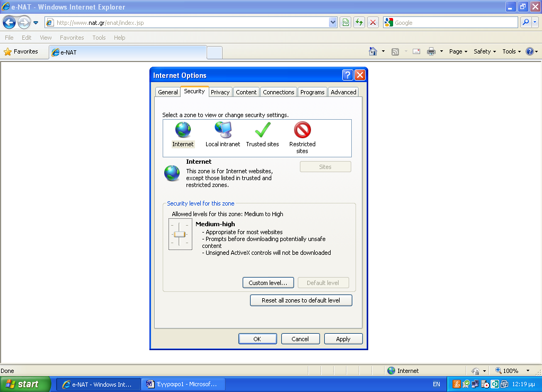Open the Edit menu

pyautogui.click(x=26, y=38)
